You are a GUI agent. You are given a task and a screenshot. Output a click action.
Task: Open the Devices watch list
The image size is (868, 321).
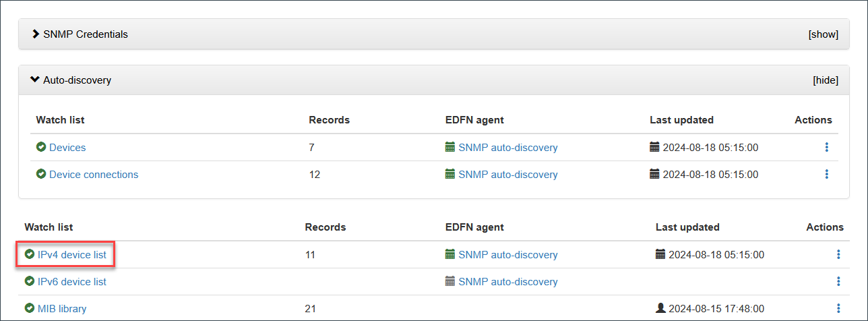click(67, 147)
